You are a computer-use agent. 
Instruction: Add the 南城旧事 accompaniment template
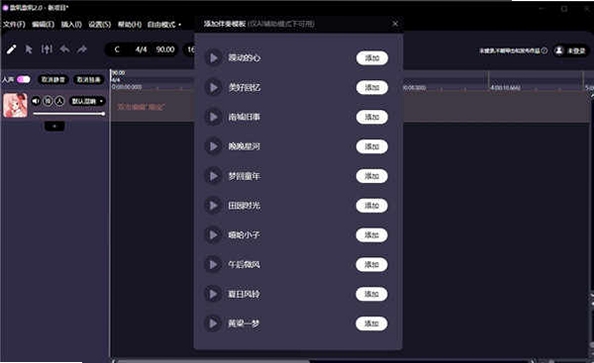(372, 117)
